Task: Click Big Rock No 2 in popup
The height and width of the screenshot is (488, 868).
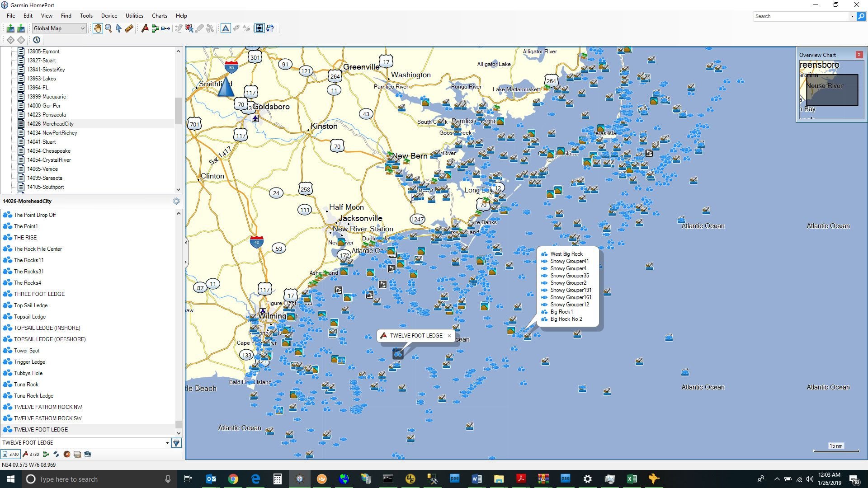Action: (566, 319)
